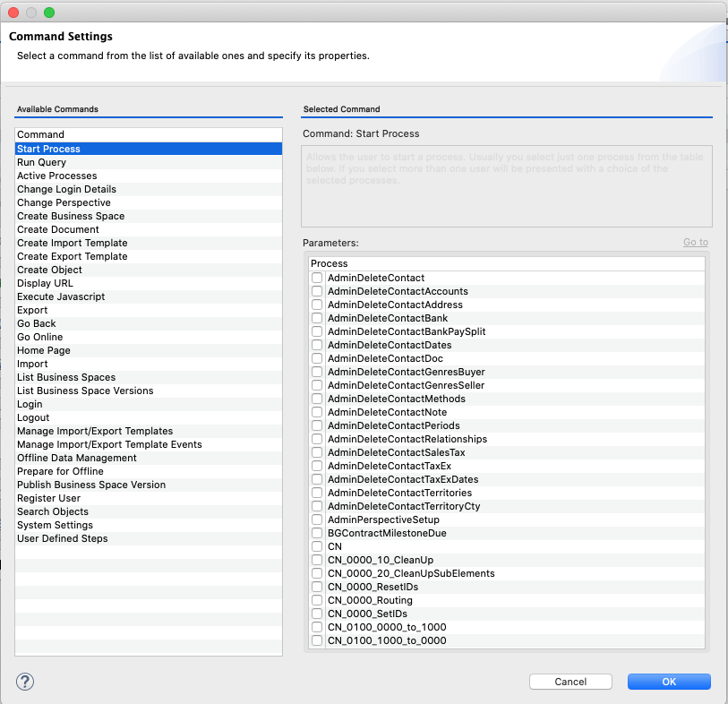Viewport: 728px width, 704px height.
Task: Click the Process column header
Action: coord(507,263)
